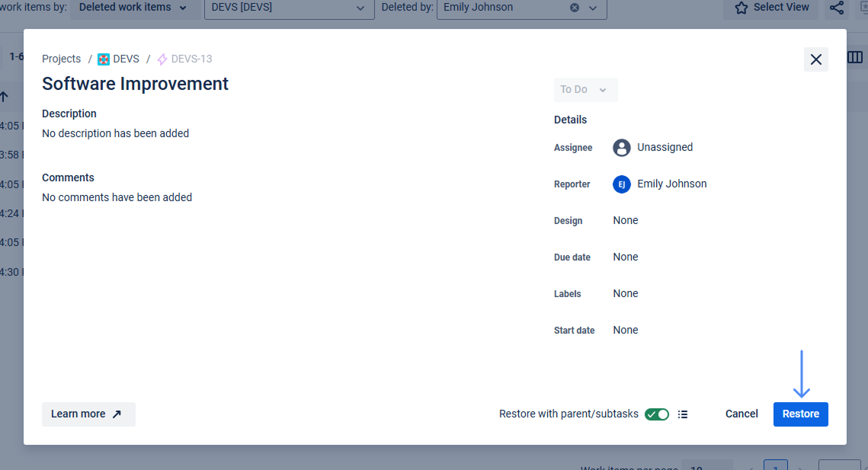Open the DEVS-13 breadcrumb link
Viewport: 868px width, 470px height.
point(191,59)
